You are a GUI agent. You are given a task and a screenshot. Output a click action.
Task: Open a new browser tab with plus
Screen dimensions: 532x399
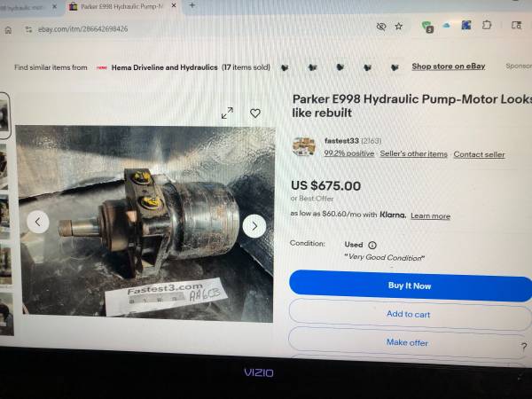[x=192, y=5]
